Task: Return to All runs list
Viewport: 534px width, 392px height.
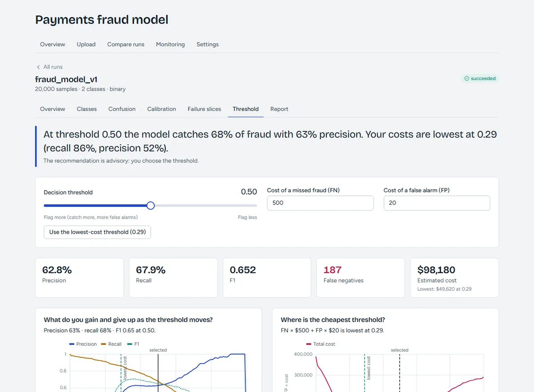Action: pos(53,67)
